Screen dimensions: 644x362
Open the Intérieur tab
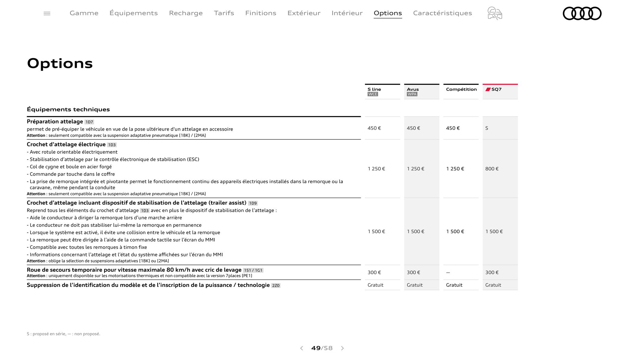tap(347, 13)
